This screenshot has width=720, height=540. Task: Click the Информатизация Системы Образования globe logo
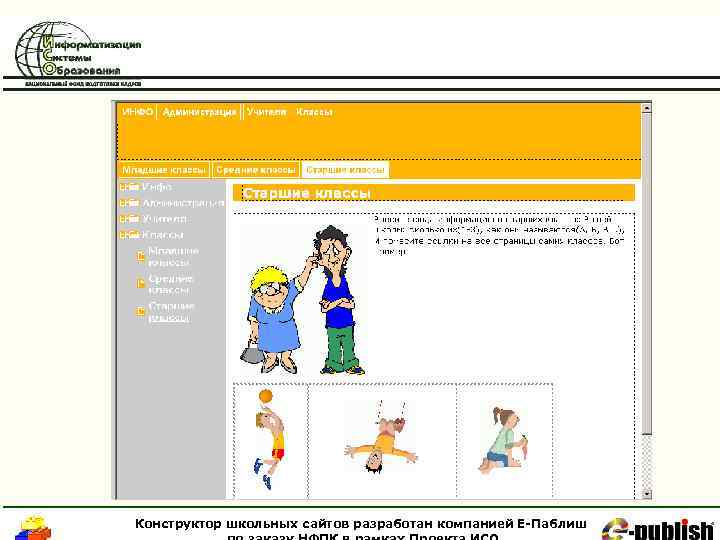[x=78, y=53]
